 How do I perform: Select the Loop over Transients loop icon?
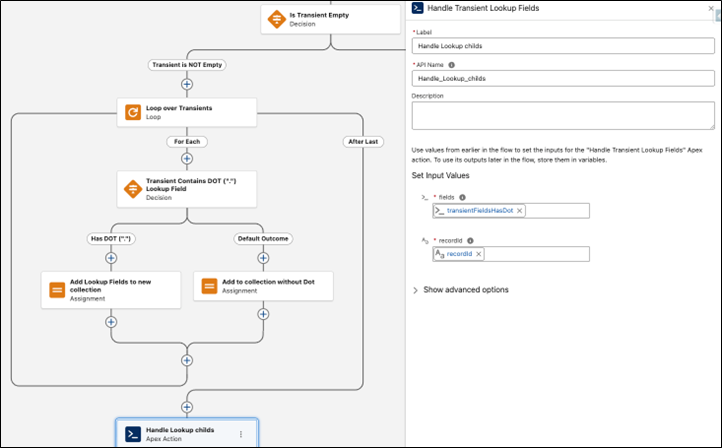point(133,114)
